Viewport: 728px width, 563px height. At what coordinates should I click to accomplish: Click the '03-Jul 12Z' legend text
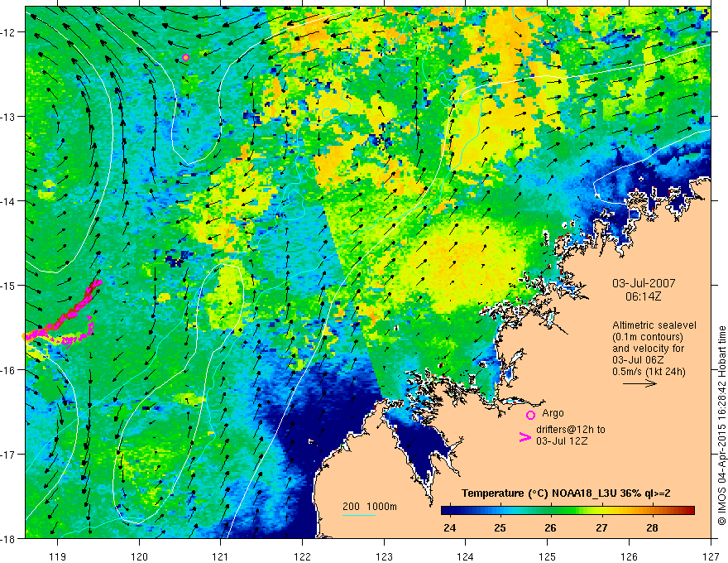562,440
